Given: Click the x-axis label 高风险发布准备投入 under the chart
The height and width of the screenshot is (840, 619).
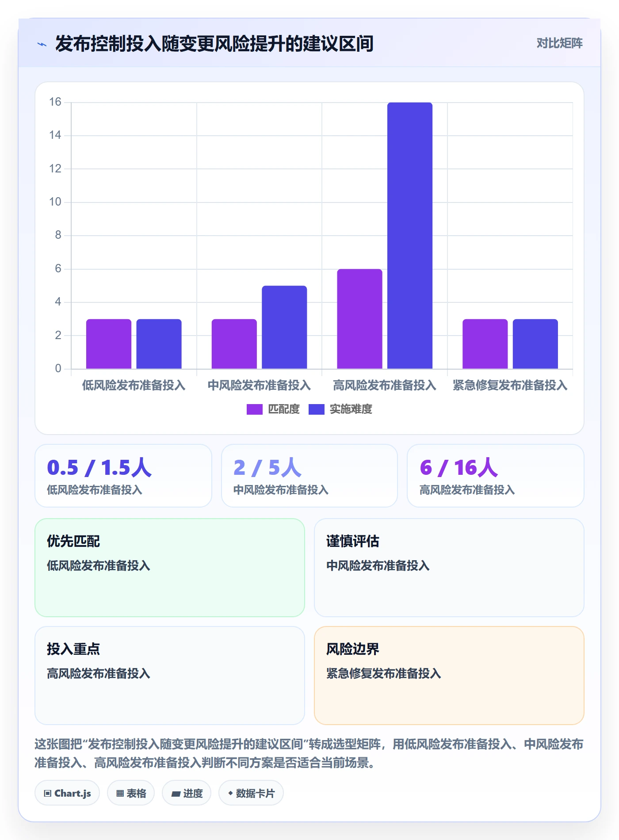Looking at the screenshot, I should click(x=385, y=386).
